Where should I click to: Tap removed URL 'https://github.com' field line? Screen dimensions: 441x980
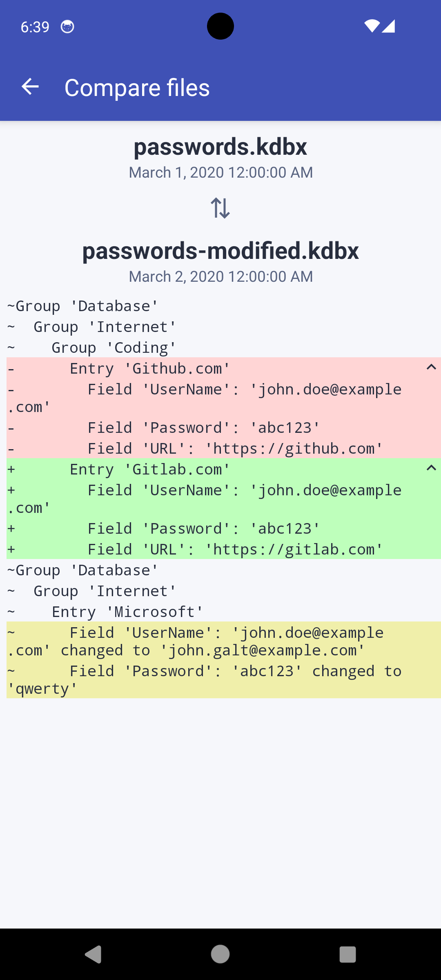(x=235, y=449)
